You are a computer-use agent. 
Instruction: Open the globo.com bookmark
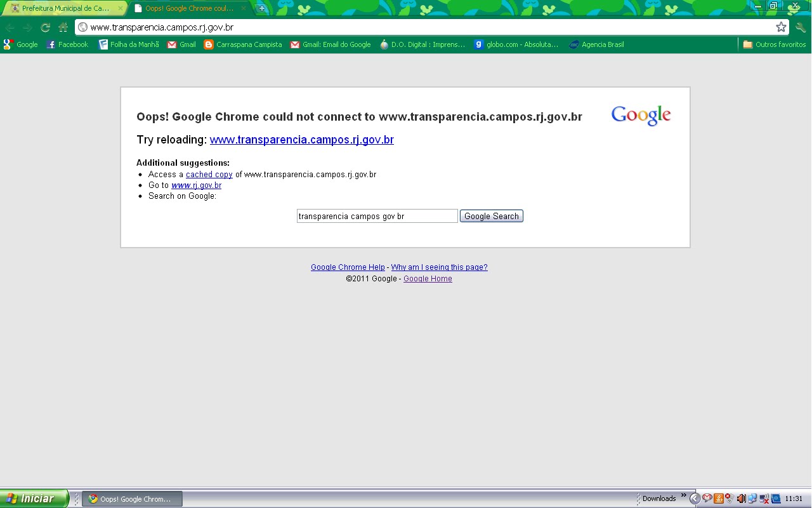pos(516,44)
